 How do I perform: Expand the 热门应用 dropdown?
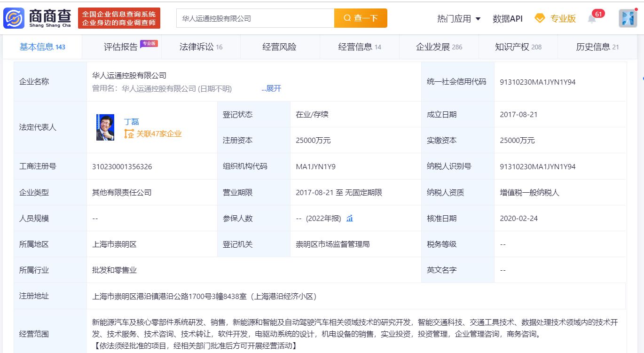(459, 18)
